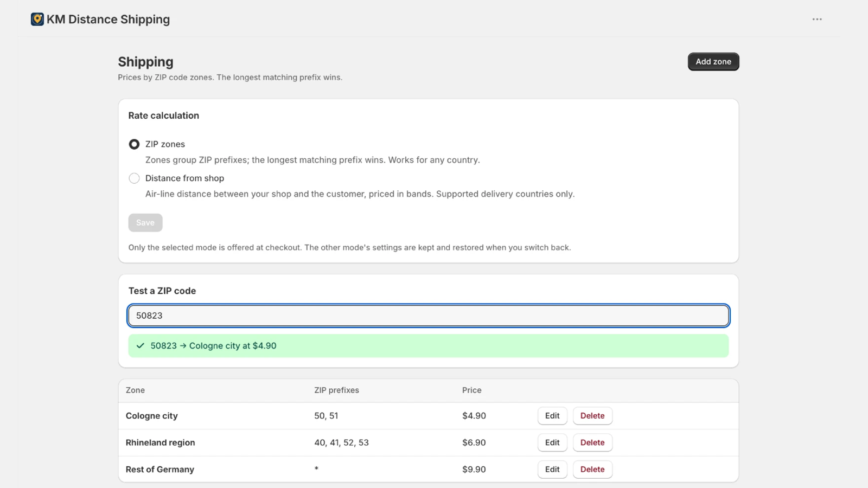The height and width of the screenshot is (488, 868).
Task: Click the Zone column header
Action: click(135, 390)
